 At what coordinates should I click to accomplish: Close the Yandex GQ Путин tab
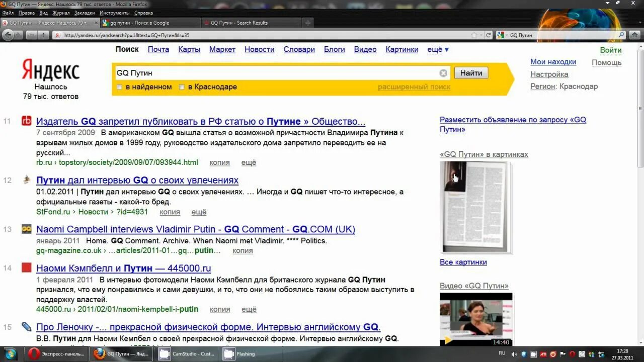point(96,23)
